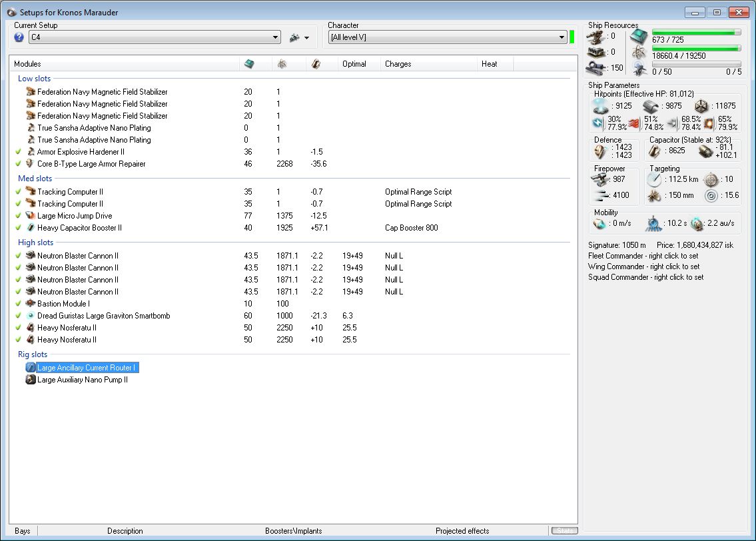This screenshot has height=541, width=756.
Task: Click the Large Auxiliary Nano Pump II icon
Action: pyautogui.click(x=31, y=380)
